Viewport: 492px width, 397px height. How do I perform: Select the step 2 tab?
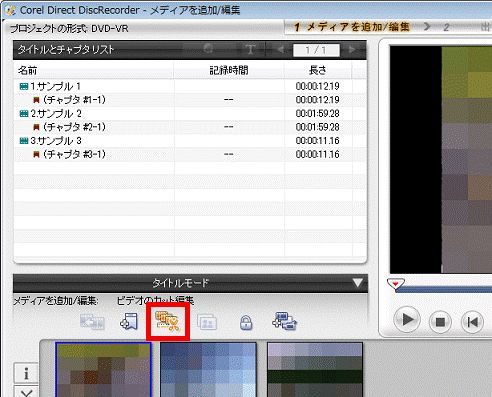446,27
